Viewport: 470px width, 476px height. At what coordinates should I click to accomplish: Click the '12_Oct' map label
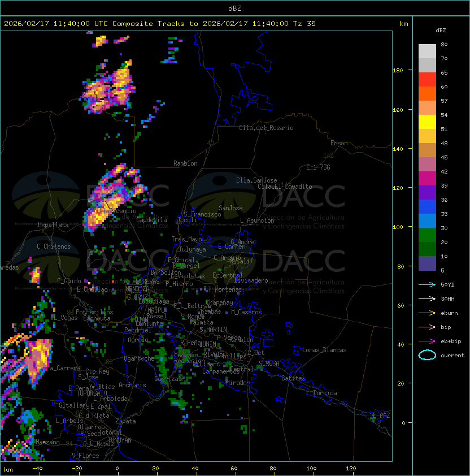(x=254, y=353)
